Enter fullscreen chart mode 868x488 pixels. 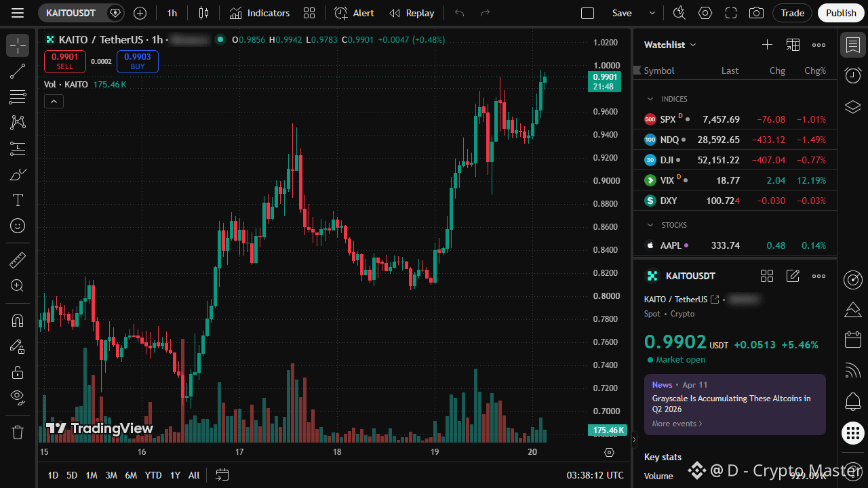click(x=731, y=13)
